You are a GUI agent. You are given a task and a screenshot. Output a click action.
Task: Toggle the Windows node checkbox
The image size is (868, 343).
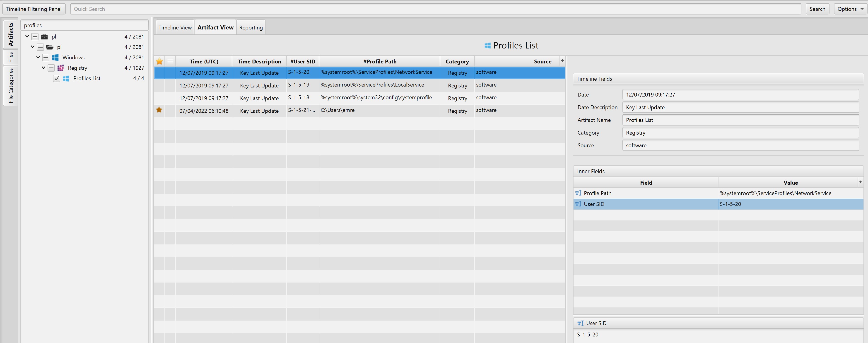46,57
